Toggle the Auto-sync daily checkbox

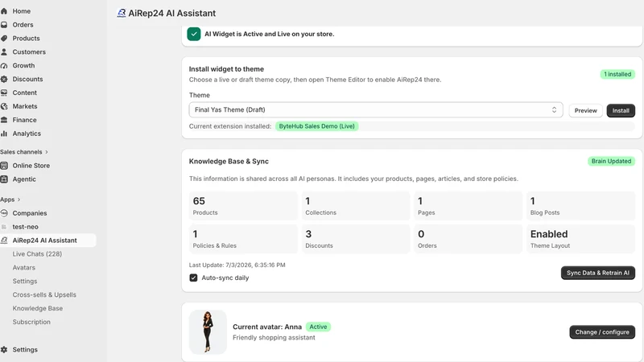(193, 278)
